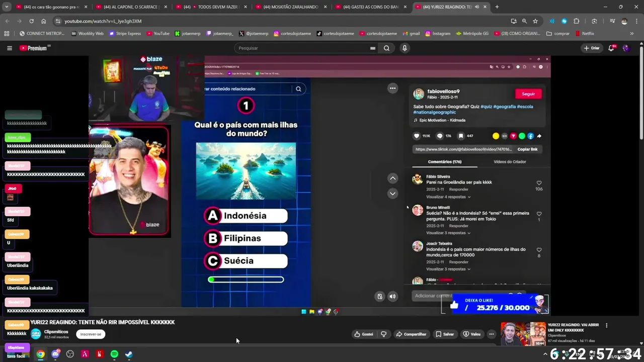Open the Clipsmiticos channel avatar
Screen dimensions: 644x362
pos(36,334)
